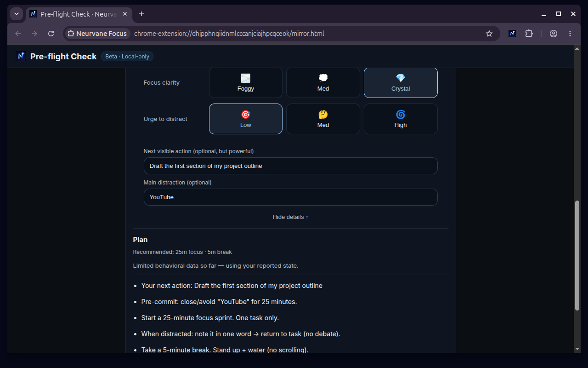The image size is (588, 368).
Task: Click the Beta · Local-only badge
Action: (127, 56)
